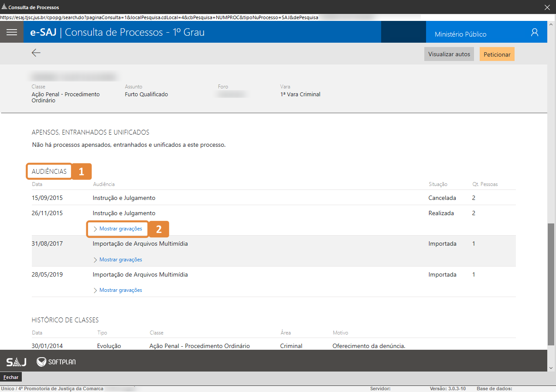Click the e-SAJ logo in header
The height and width of the screenshot is (392, 556).
point(43,32)
